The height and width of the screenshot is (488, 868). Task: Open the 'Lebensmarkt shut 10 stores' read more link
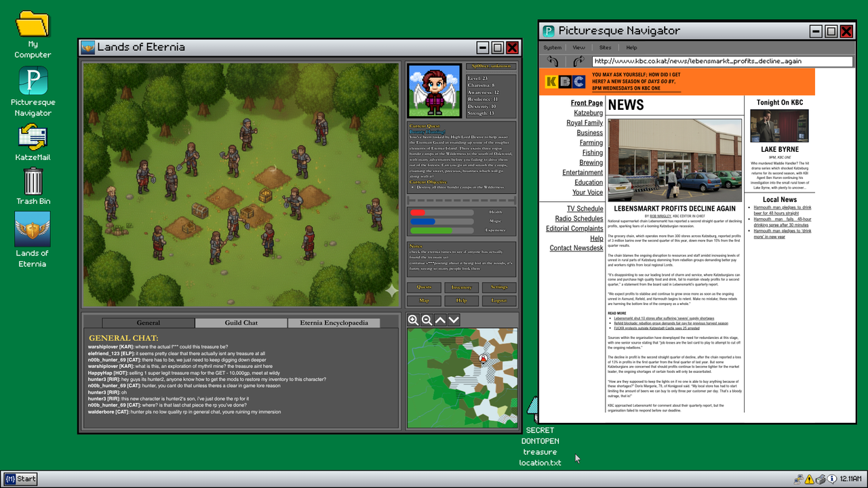[x=664, y=318]
